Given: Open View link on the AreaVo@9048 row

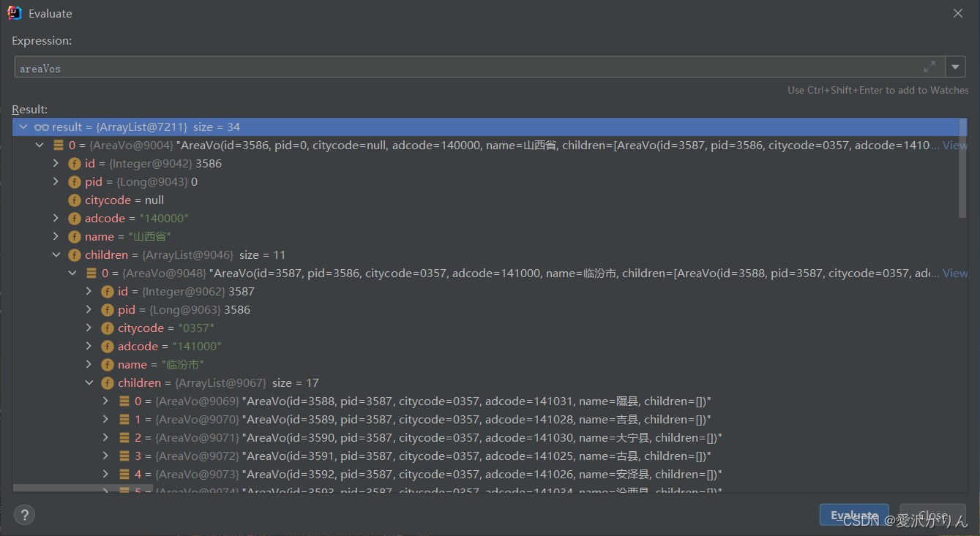Looking at the screenshot, I should point(955,273).
